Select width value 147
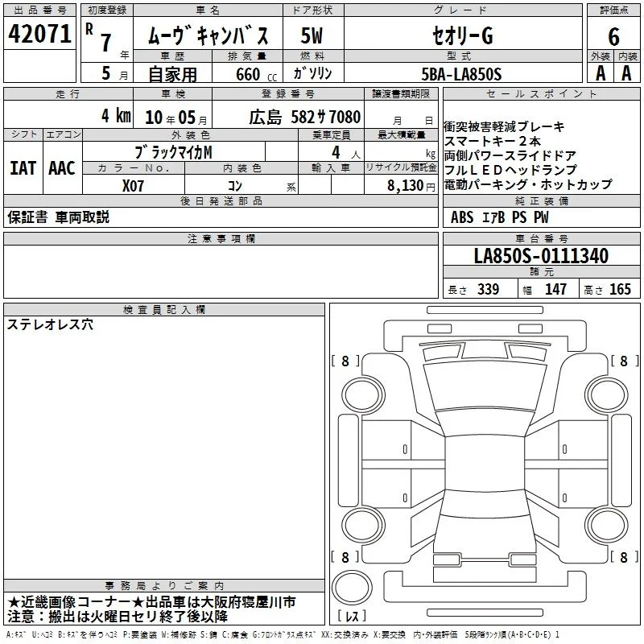 click(555, 289)
